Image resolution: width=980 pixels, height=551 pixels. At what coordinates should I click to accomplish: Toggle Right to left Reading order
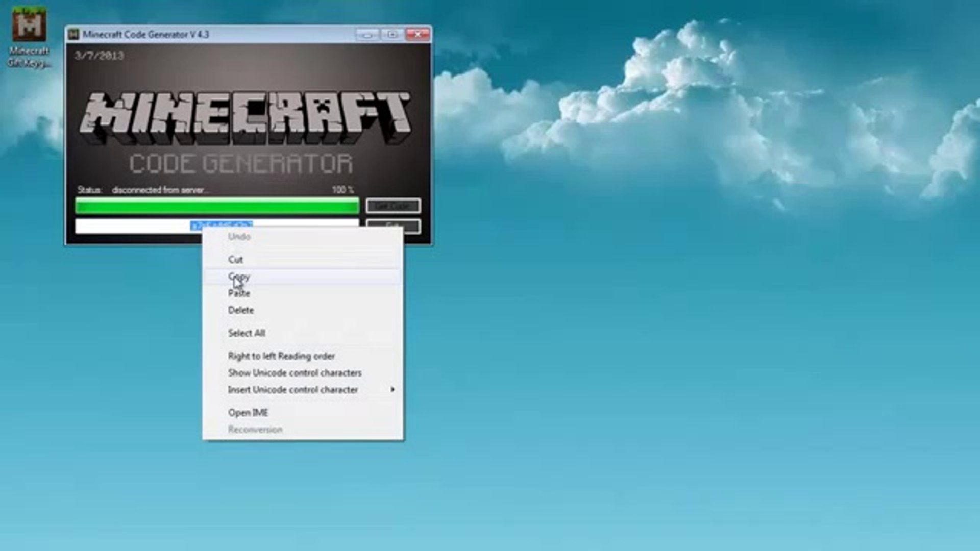[x=281, y=356]
